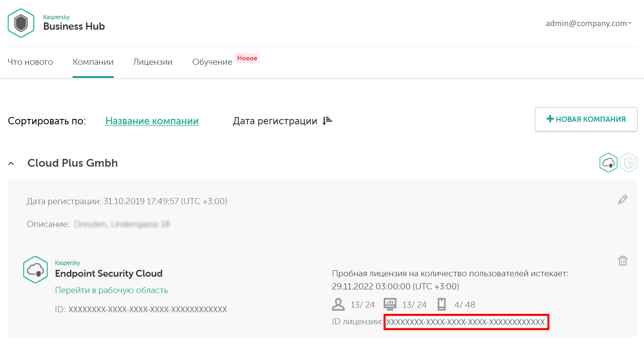Open the admin@company.com account dropdown
This screenshot has width=644, height=344.
point(589,23)
